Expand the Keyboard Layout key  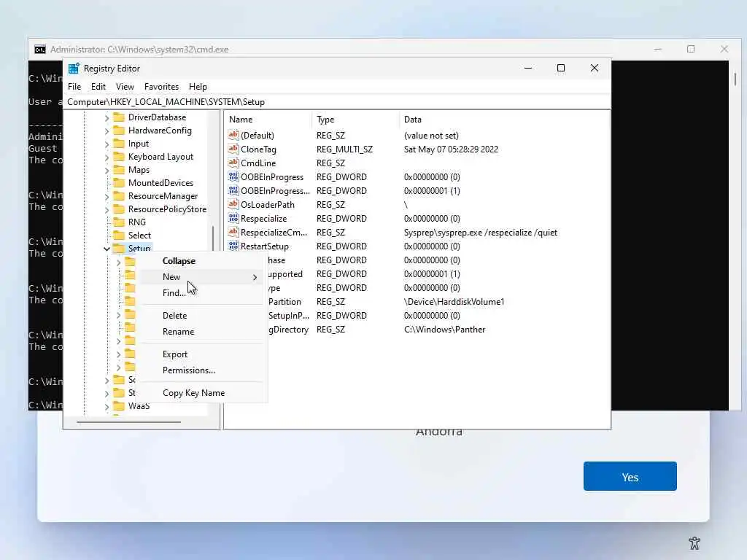click(x=107, y=157)
